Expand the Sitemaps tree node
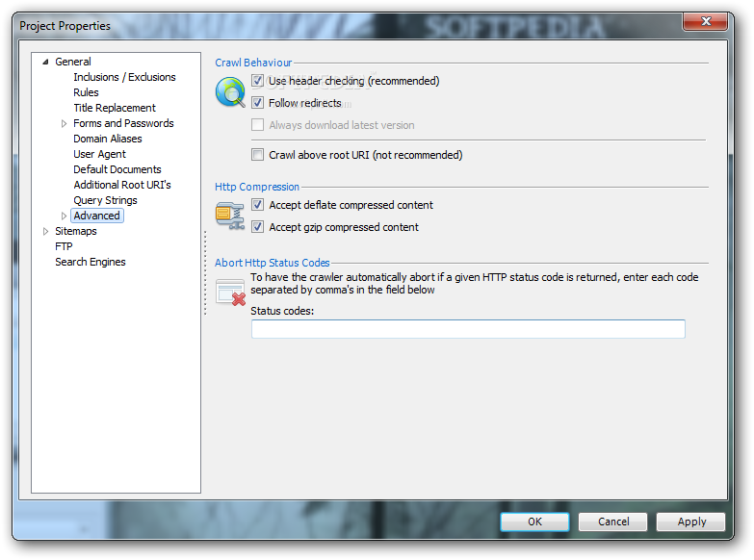 [45, 231]
